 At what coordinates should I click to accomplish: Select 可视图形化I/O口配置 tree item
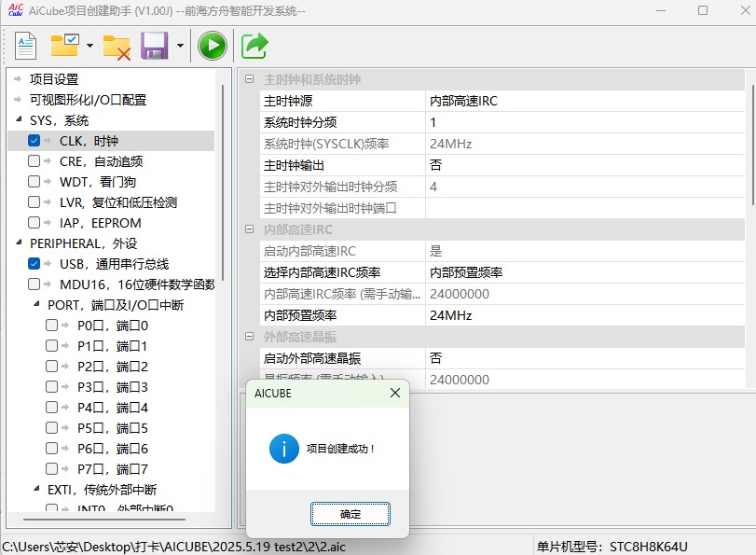coord(89,100)
